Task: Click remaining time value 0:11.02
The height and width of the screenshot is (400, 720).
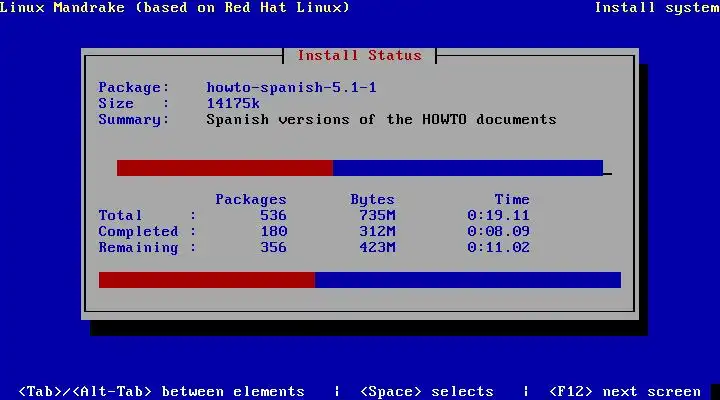Action: 498,248
